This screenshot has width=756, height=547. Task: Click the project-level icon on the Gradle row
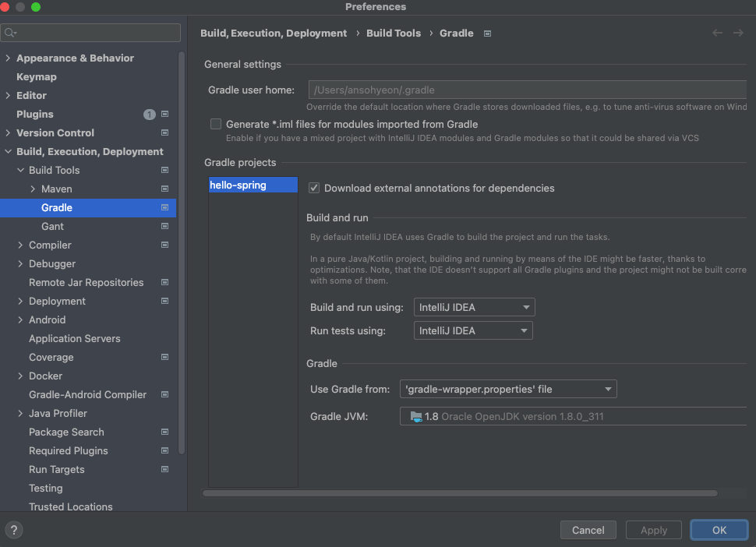(x=165, y=208)
